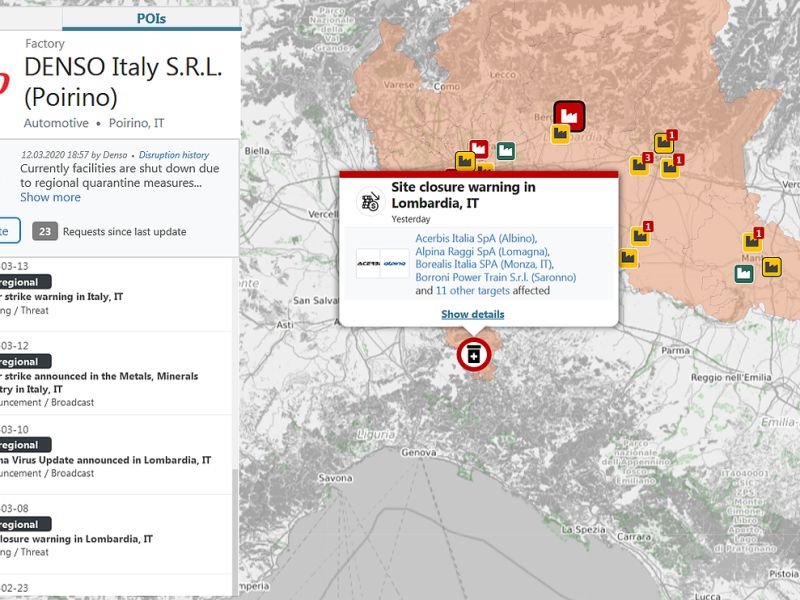Viewport: 800px width, 600px height.
Task: Open Borroni Power Train S.r.l. (Saronno) link
Action: coord(495,278)
